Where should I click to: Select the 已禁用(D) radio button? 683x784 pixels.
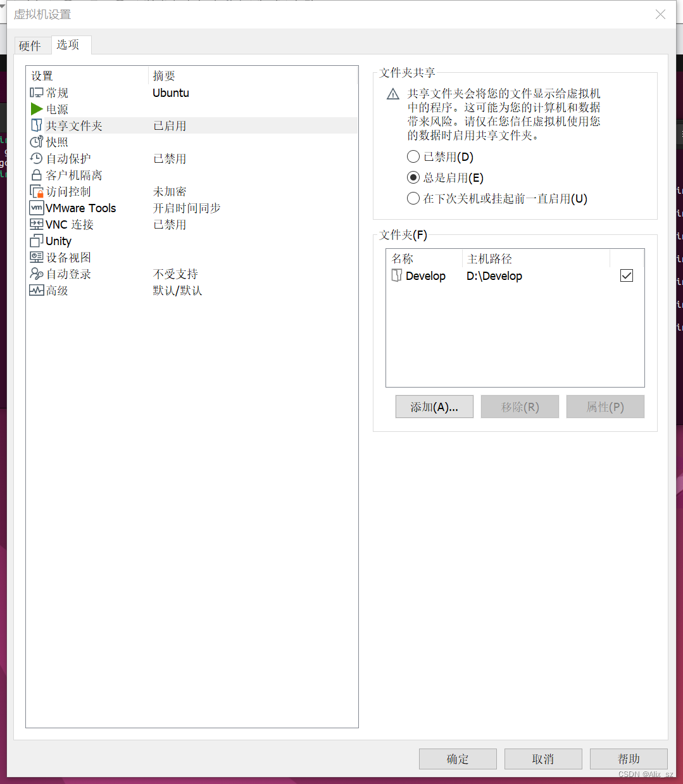[x=413, y=156]
